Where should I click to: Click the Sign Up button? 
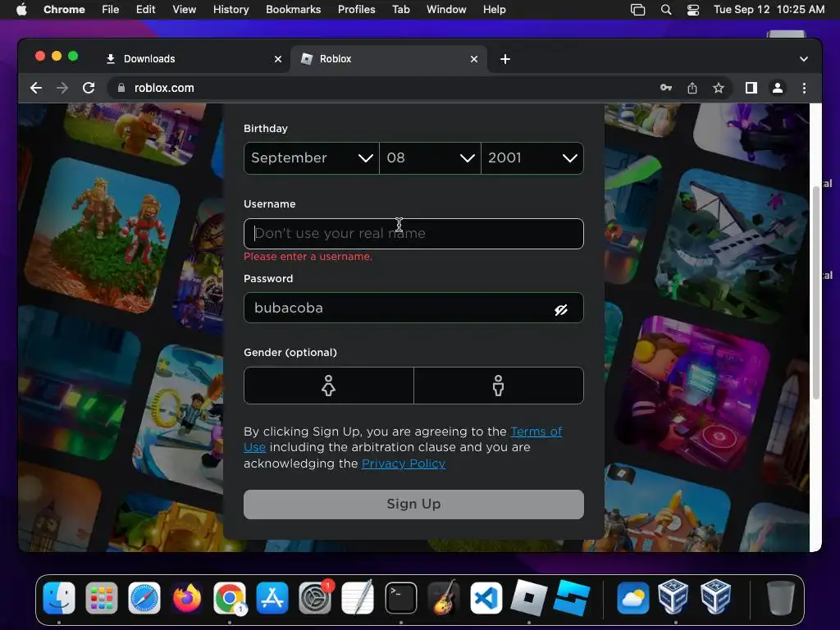click(413, 504)
